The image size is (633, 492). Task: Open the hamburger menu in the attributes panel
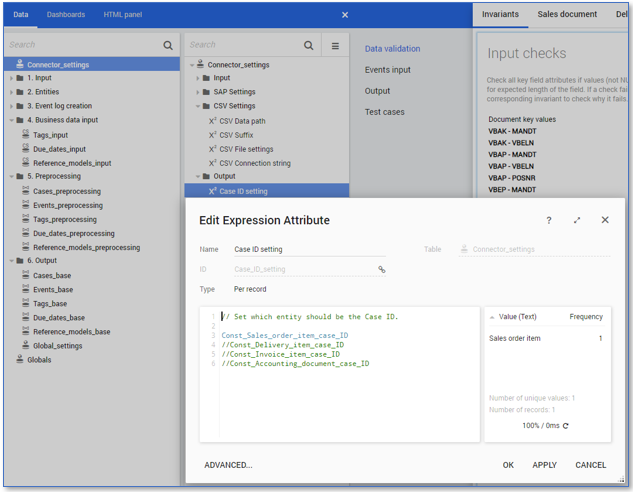pos(335,45)
